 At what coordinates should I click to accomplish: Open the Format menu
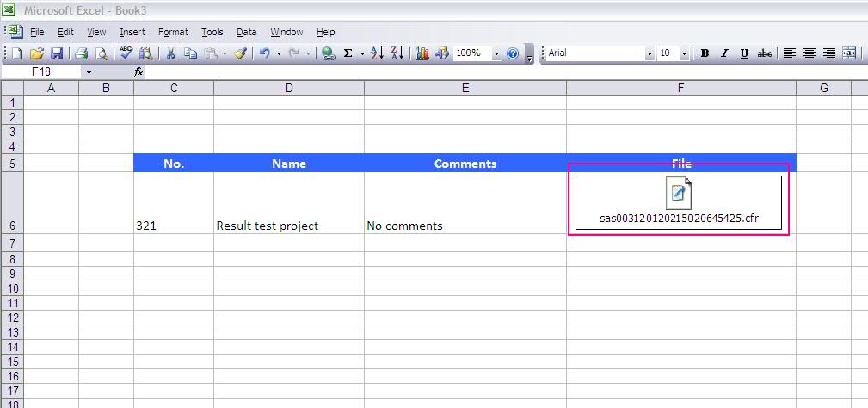click(173, 32)
